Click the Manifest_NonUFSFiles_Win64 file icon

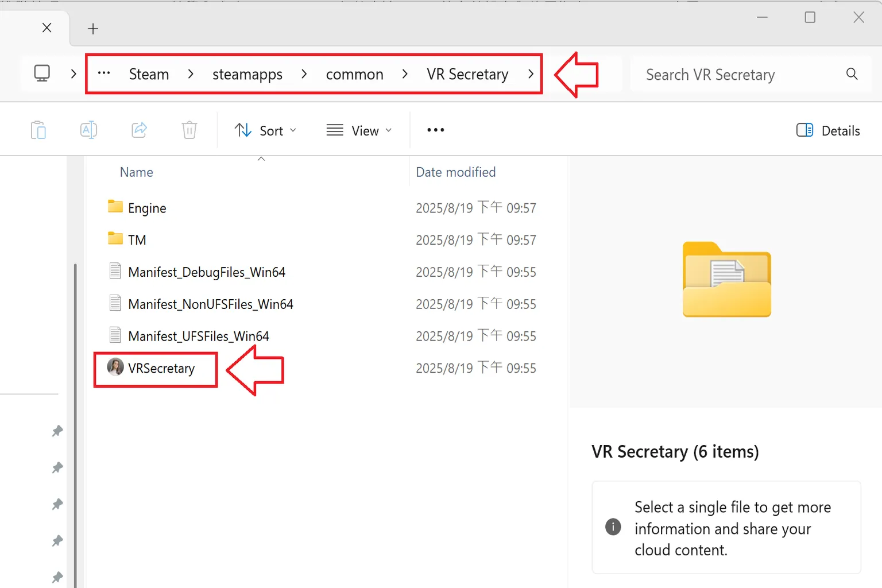point(115,303)
